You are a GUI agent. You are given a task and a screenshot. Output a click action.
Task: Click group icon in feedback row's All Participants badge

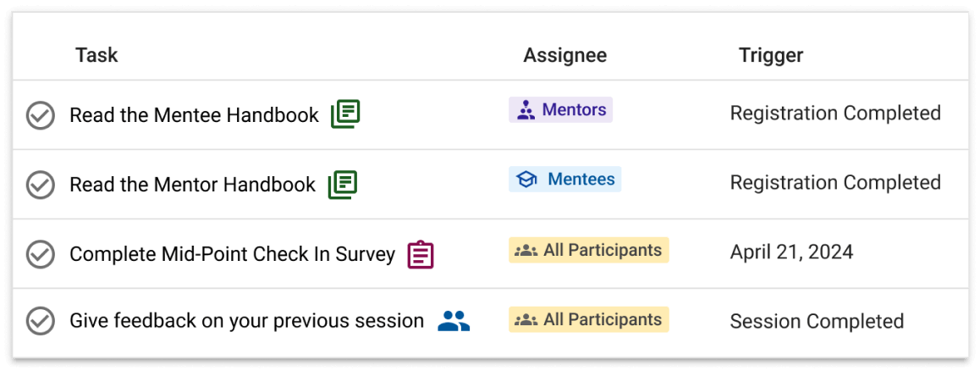click(x=526, y=320)
